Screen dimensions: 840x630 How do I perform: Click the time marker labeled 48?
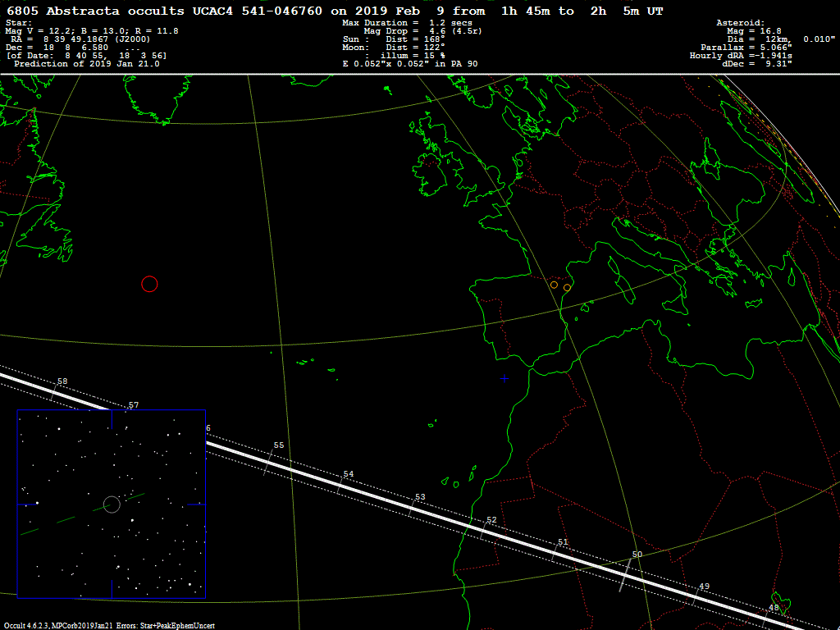pos(773,609)
